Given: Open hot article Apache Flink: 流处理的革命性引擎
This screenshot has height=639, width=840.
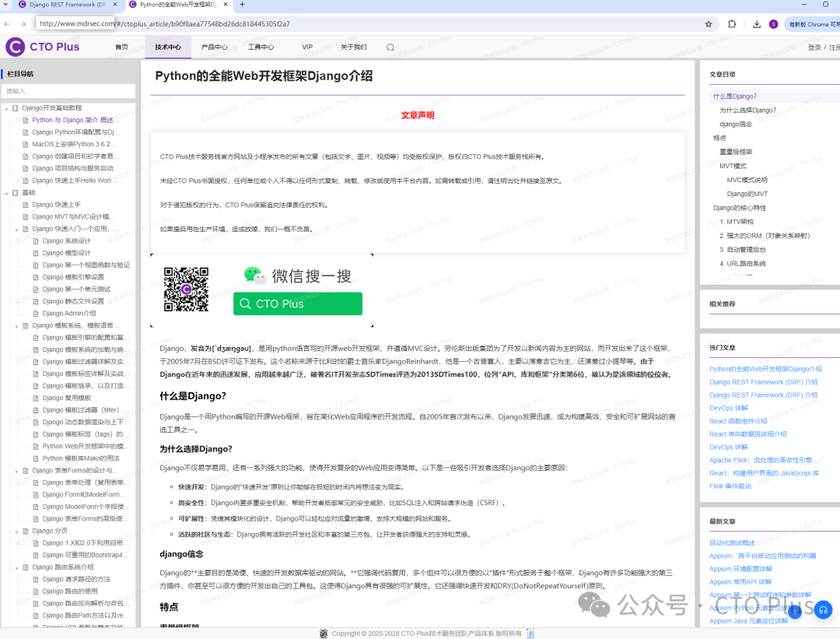Looking at the screenshot, I should click(761, 461).
